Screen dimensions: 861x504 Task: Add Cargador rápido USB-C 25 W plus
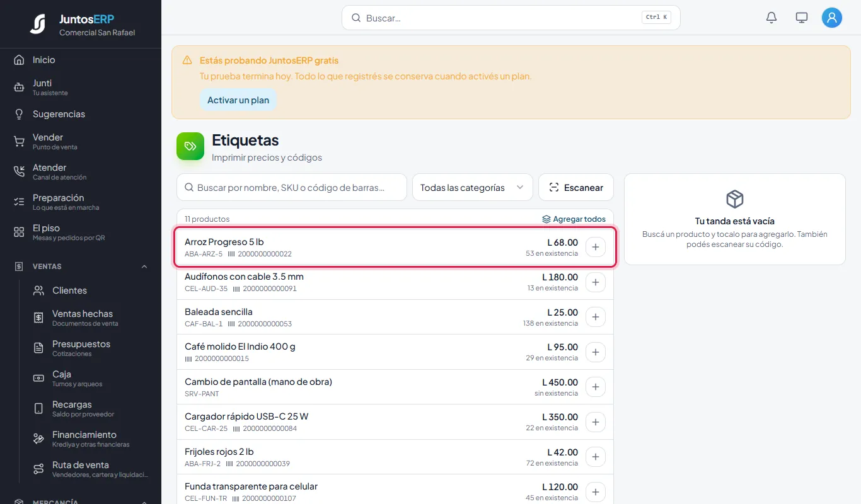click(596, 422)
